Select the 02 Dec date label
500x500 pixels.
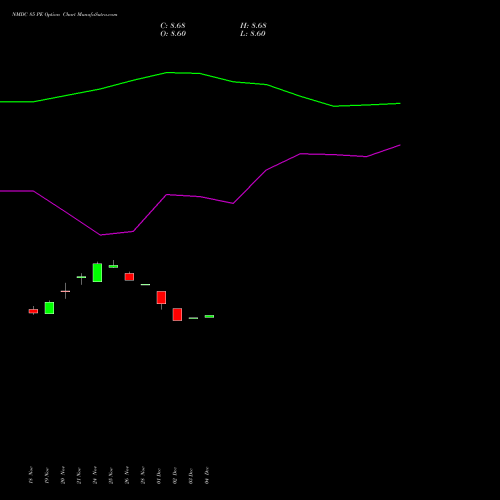pos(175,475)
